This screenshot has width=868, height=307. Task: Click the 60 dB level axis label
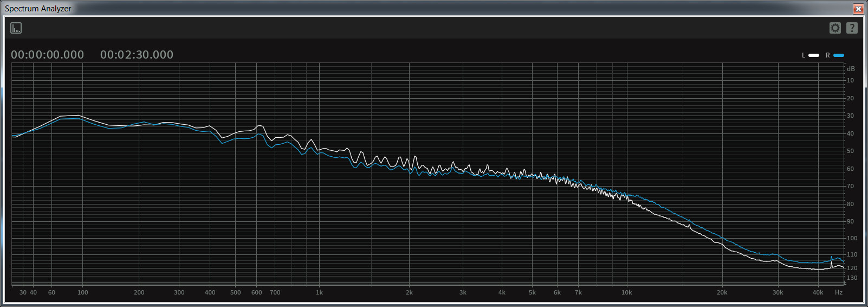tap(850, 169)
